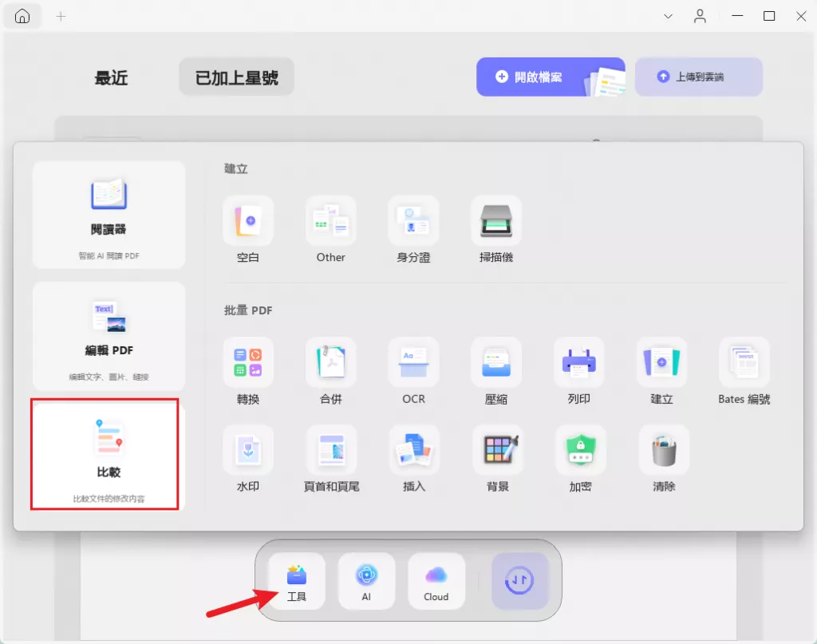The width and height of the screenshot is (817, 644).
Task: Switch to the 已加上星號 tab
Action: [x=236, y=77]
